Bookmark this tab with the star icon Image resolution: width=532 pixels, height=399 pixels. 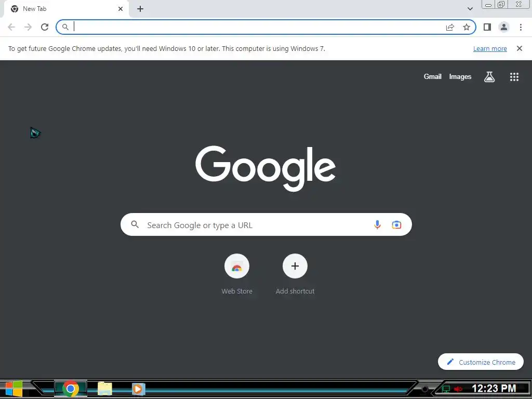467,27
